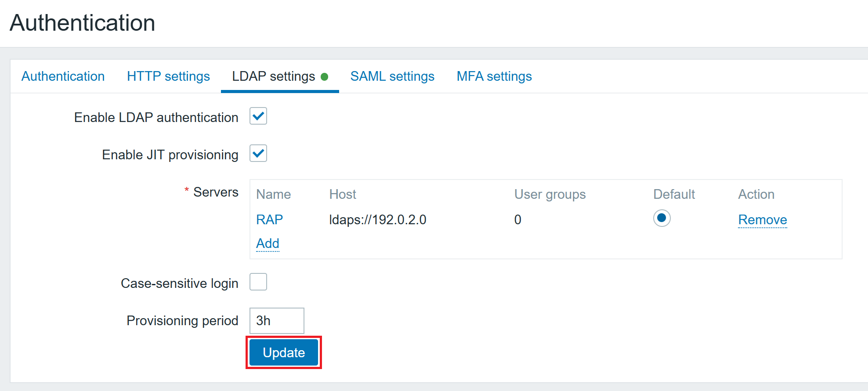Screen dimensions: 868x391
Task: Open the HTTP settings tab
Action: (x=168, y=76)
